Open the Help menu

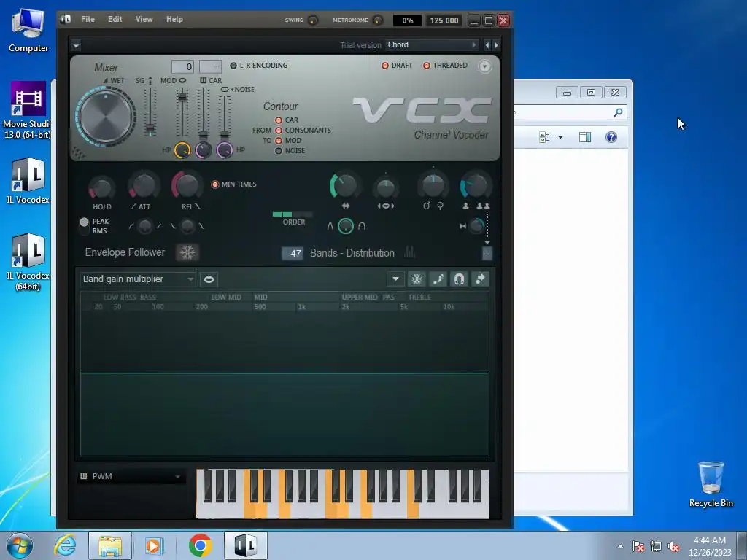(174, 19)
